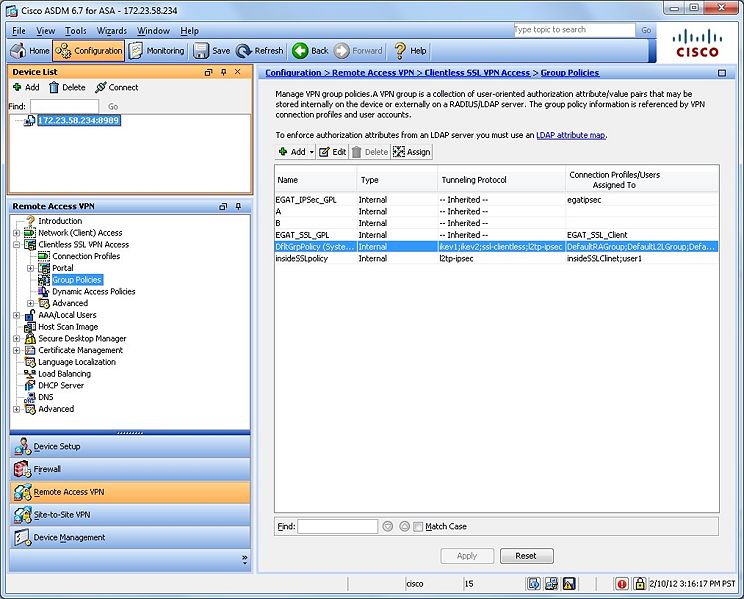
Task: Click the first status bar icon
Action: pos(534,584)
